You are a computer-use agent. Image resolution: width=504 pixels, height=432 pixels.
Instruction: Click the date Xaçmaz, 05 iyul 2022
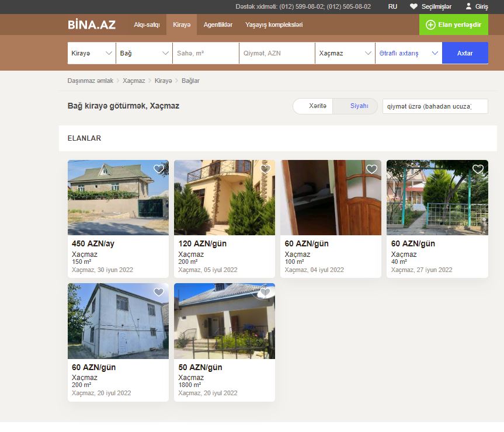(208, 270)
